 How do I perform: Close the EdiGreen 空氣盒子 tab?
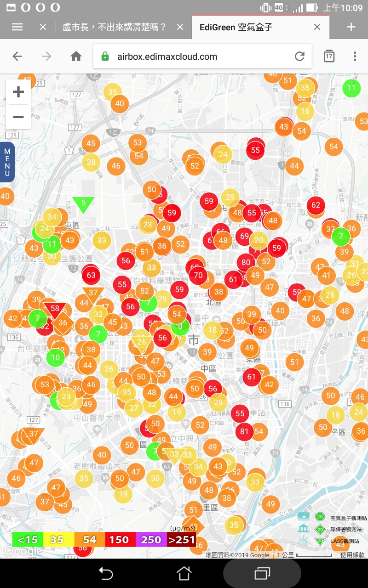[x=317, y=27]
